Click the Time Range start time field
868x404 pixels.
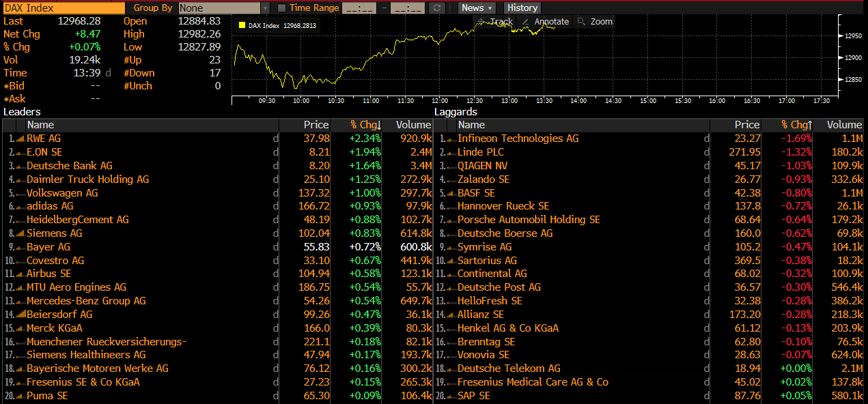[x=359, y=8]
